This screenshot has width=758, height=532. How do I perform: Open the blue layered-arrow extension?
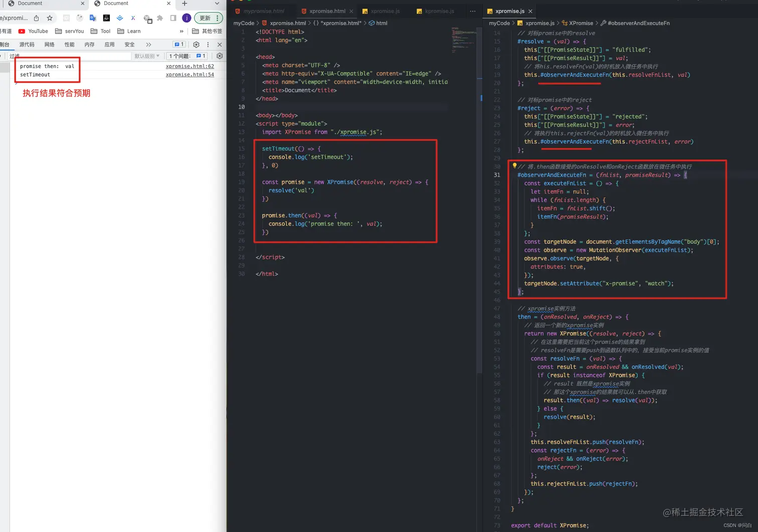pos(120,18)
